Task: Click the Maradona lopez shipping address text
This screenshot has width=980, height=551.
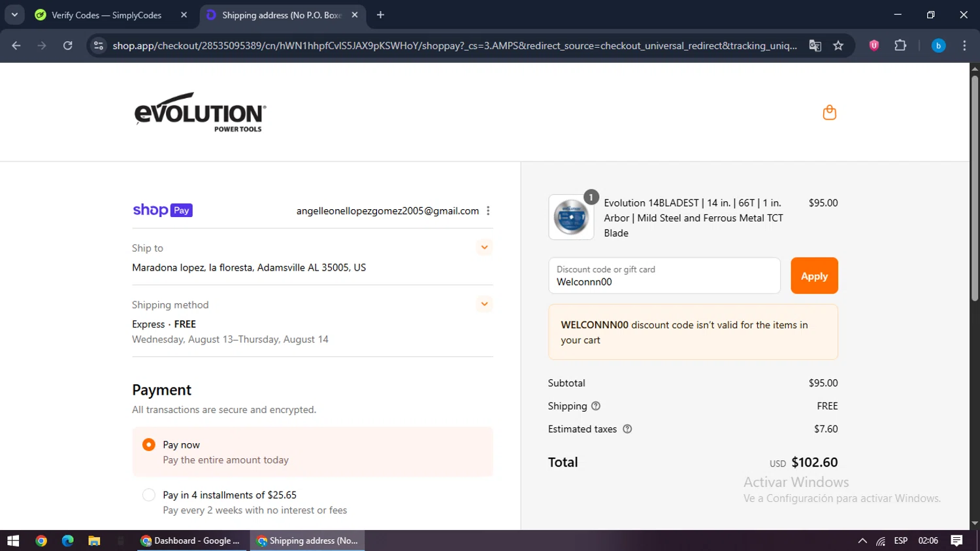Action: pos(249,267)
